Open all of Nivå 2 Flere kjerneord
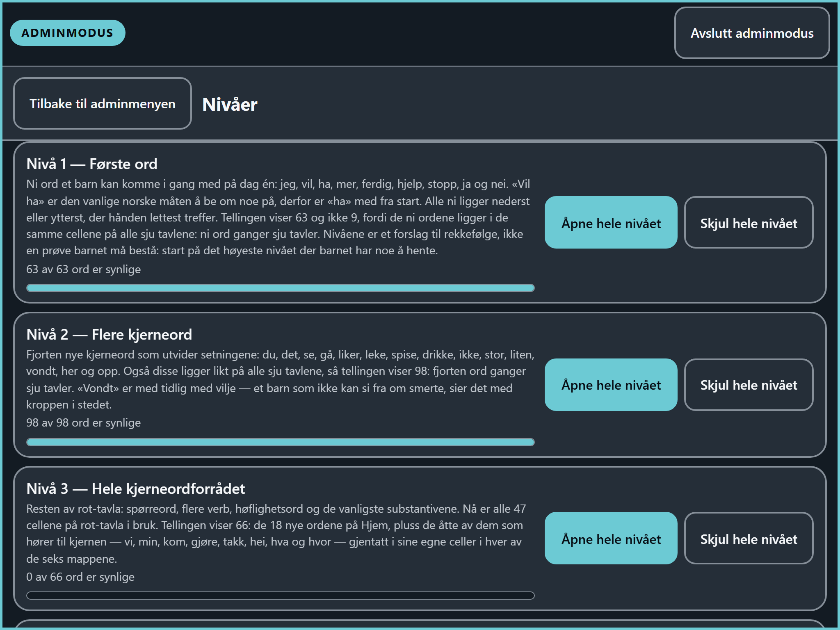The width and height of the screenshot is (840, 630). click(611, 385)
